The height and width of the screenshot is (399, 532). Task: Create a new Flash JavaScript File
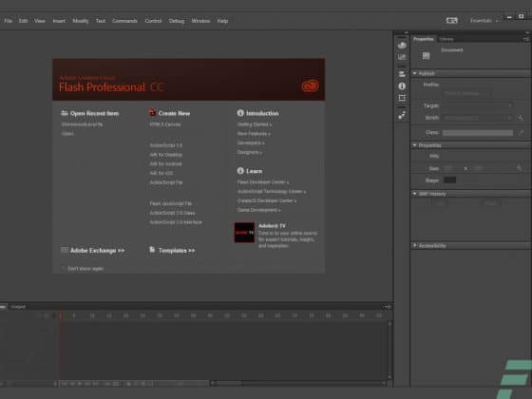click(171, 203)
